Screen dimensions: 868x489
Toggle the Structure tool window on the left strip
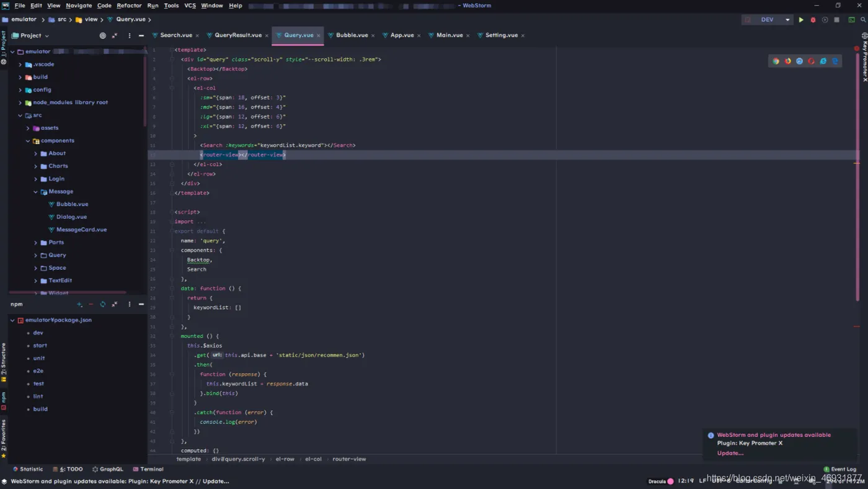pos(4,363)
